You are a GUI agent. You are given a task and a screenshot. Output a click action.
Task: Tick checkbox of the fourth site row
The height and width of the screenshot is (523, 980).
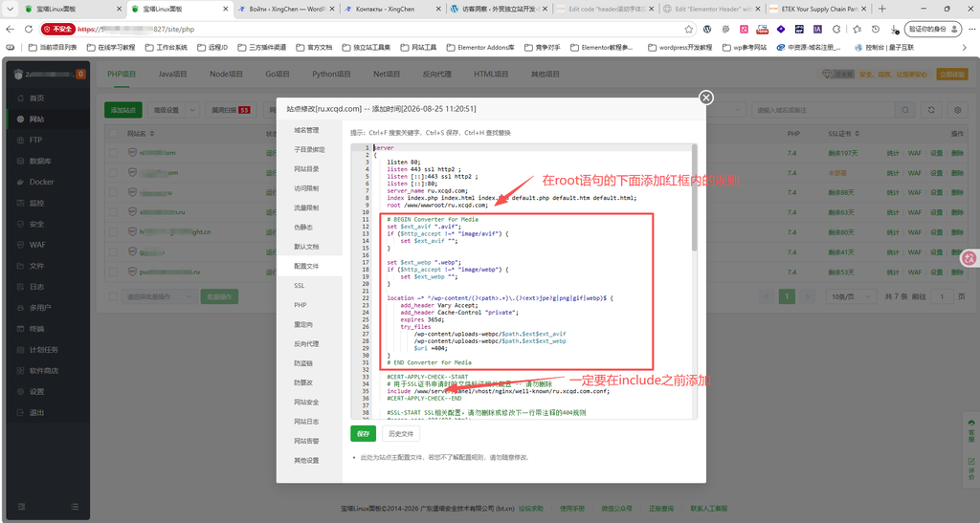(113, 212)
